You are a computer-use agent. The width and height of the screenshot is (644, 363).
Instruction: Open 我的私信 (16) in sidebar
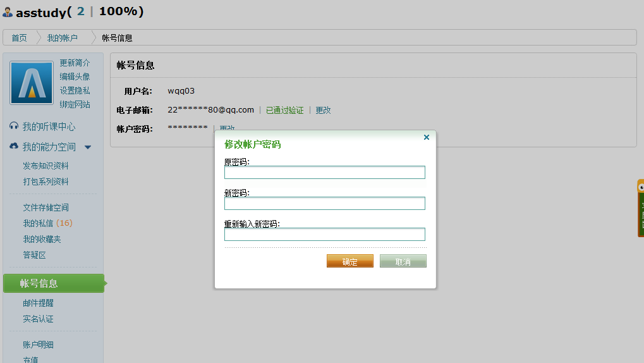[47, 223]
